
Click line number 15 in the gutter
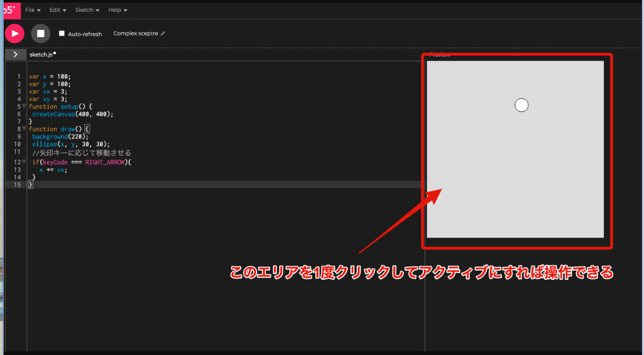pos(18,184)
